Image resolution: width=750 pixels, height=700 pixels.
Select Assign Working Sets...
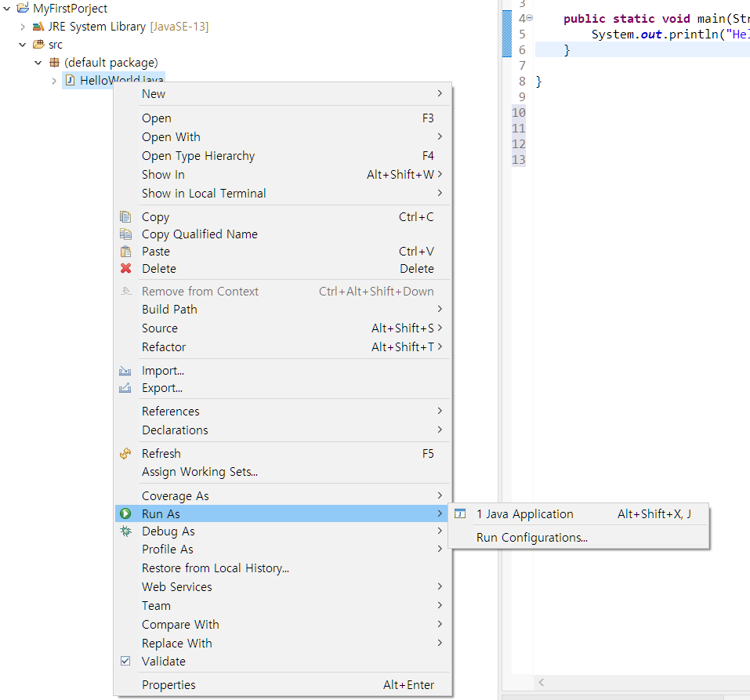pyautogui.click(x=282, y=471)
